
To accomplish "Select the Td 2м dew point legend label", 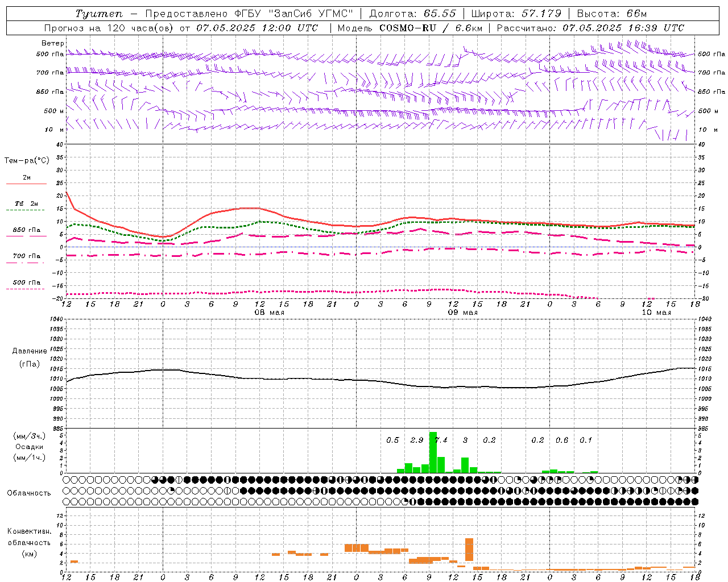I will pos(27,203).
